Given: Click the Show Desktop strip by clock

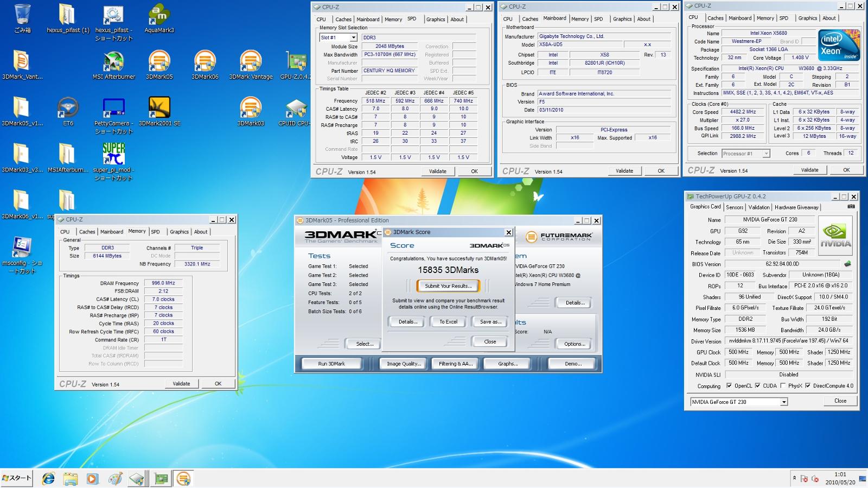Looking at the screenshot, I should pos(863,478).
